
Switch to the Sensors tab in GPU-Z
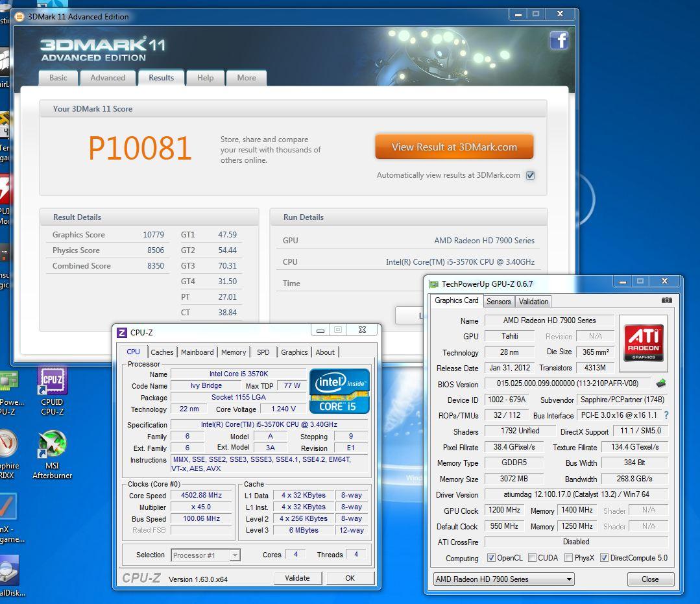coord(499,301)
